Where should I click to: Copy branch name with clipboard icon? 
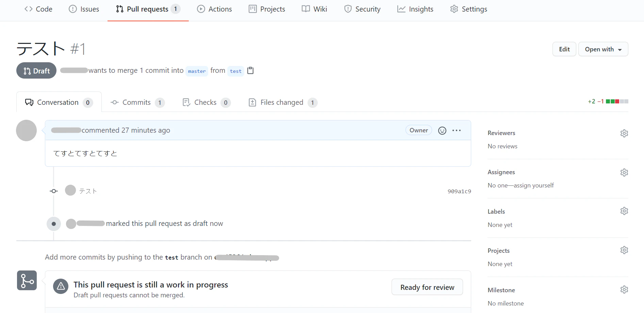click(x=250, y=70)
